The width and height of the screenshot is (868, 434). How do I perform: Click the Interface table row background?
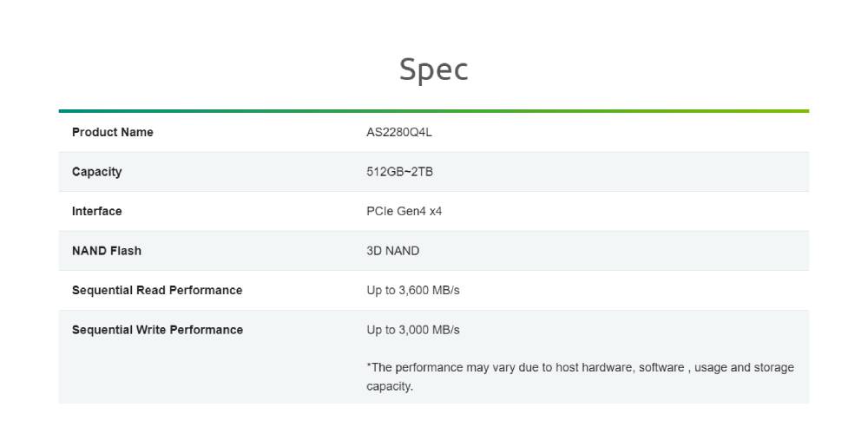(x=433, y=212)
